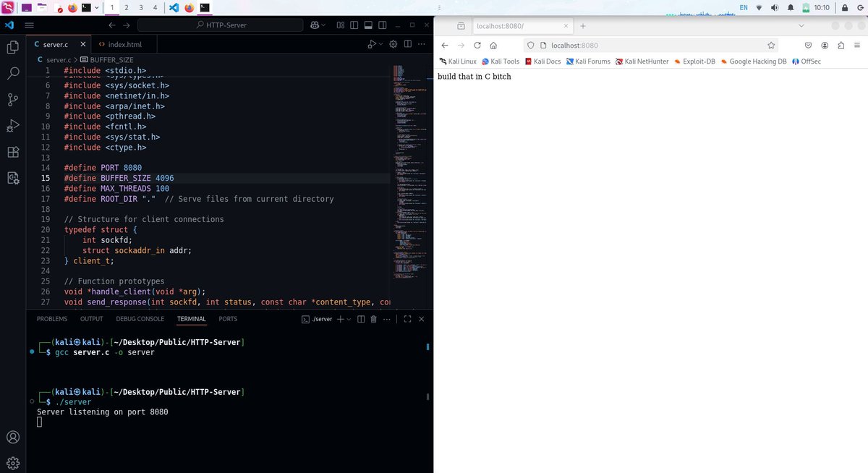Switch to the OUTPUT panel tab
This screenshot has width=868, height=473.
click(x=92, y=319)
